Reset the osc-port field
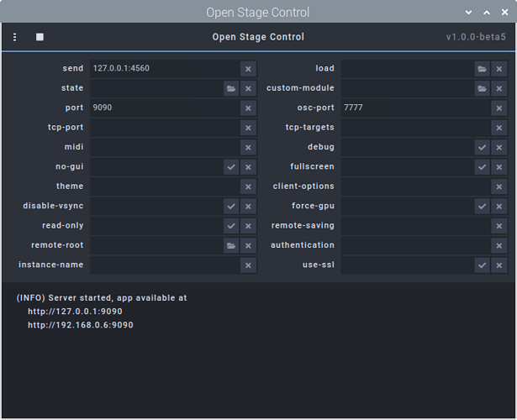 (x=499, y=108)
